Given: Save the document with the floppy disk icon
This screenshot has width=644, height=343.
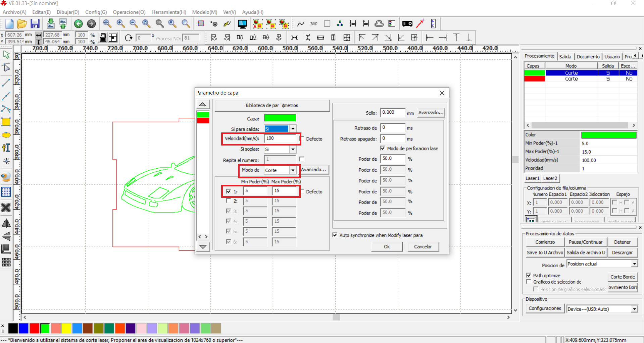Looking at the screenshot, I should tap(35, 24).
